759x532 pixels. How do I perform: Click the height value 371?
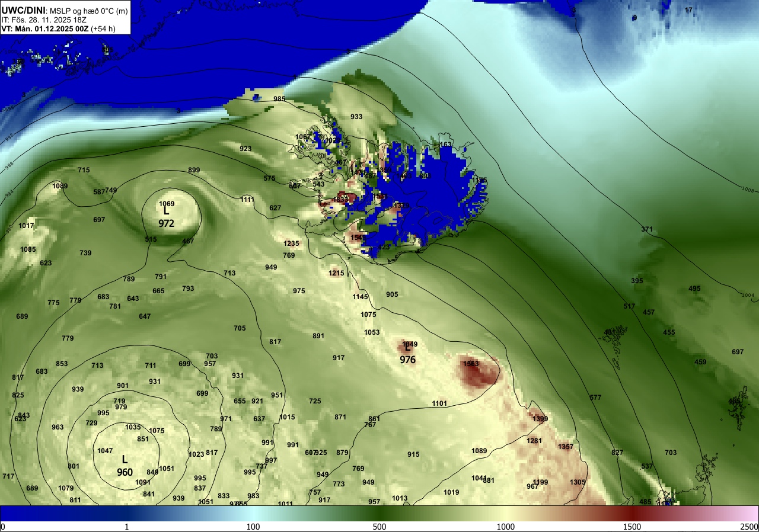647,229
